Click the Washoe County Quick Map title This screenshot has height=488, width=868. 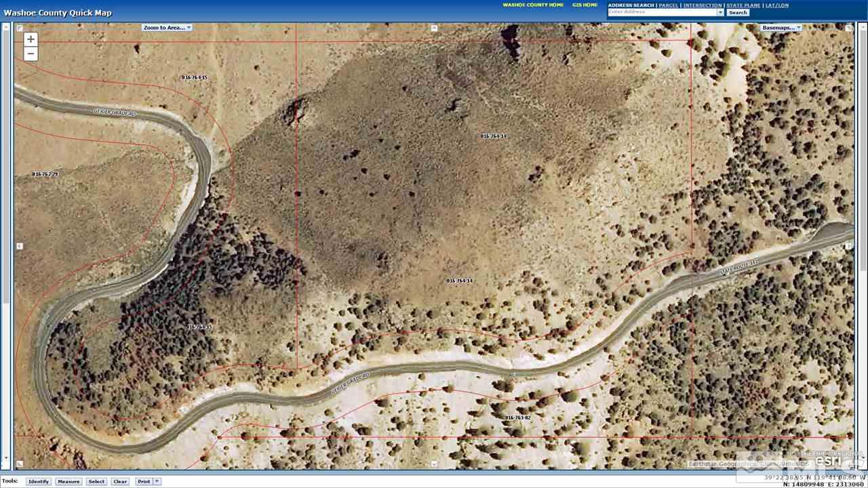click(x=58, y=13)
